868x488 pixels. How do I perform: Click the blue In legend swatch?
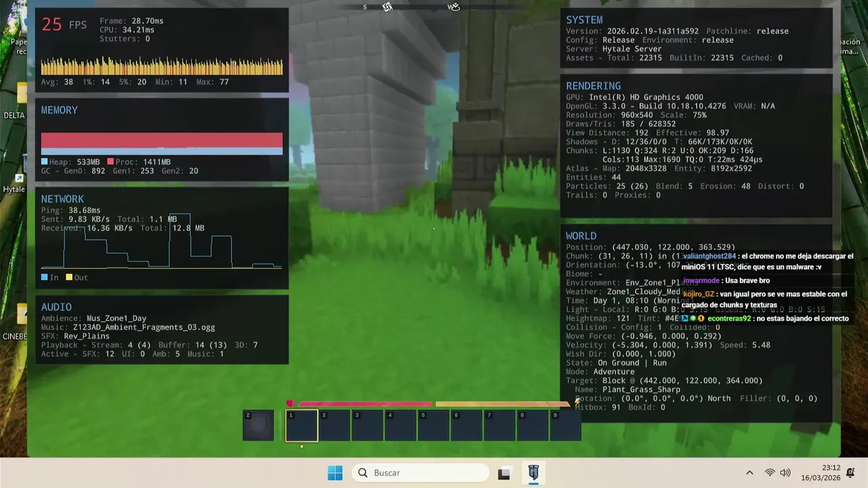(x=44, y=277)
